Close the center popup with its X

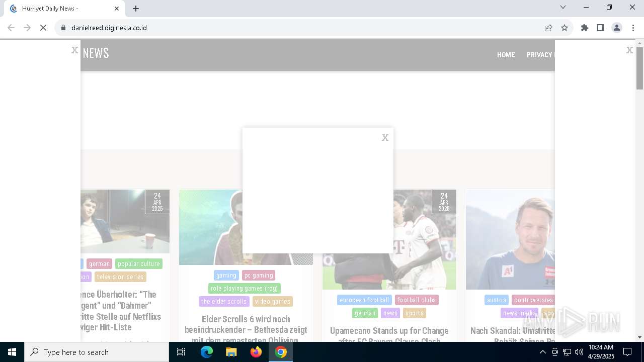click(x=385, y=138)
